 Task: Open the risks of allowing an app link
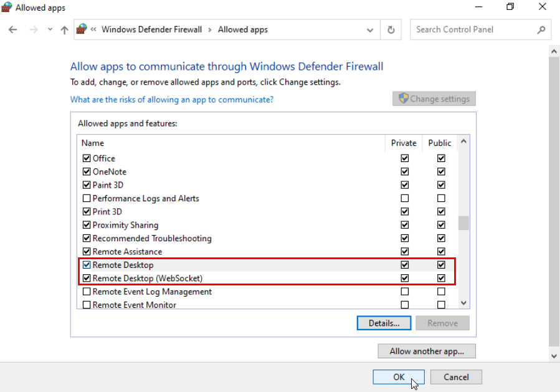point(172,99)
